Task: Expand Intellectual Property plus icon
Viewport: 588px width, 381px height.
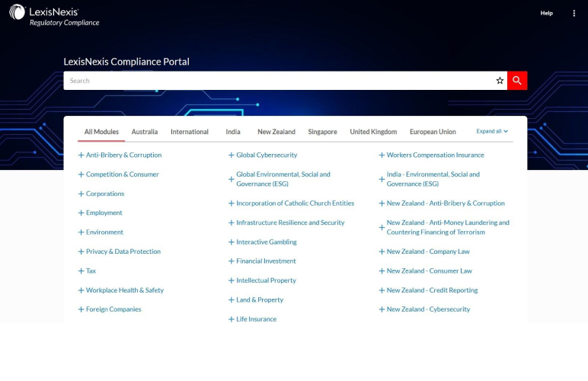Action: [232, 280]
